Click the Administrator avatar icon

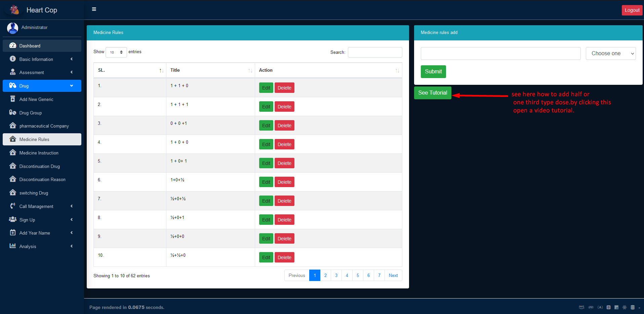pyautogui.click(x=13, y=28)
